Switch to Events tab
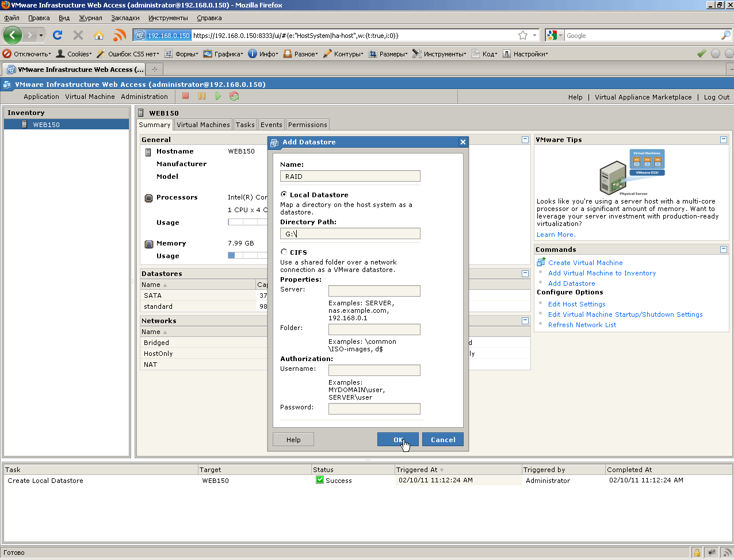 (x=272, y=125)
